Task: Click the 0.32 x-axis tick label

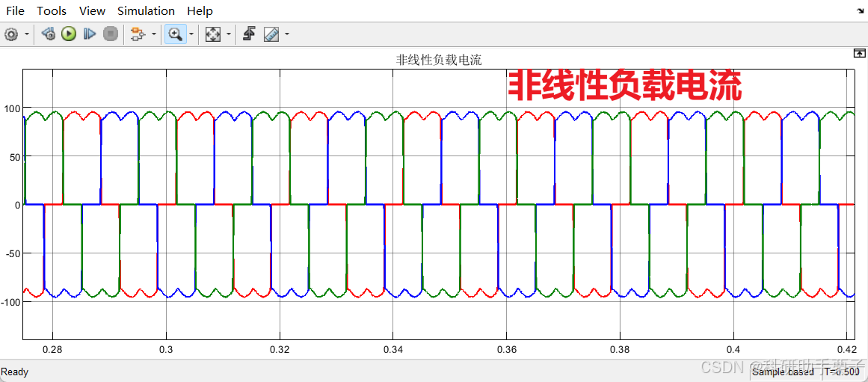Action: point(280,350)
